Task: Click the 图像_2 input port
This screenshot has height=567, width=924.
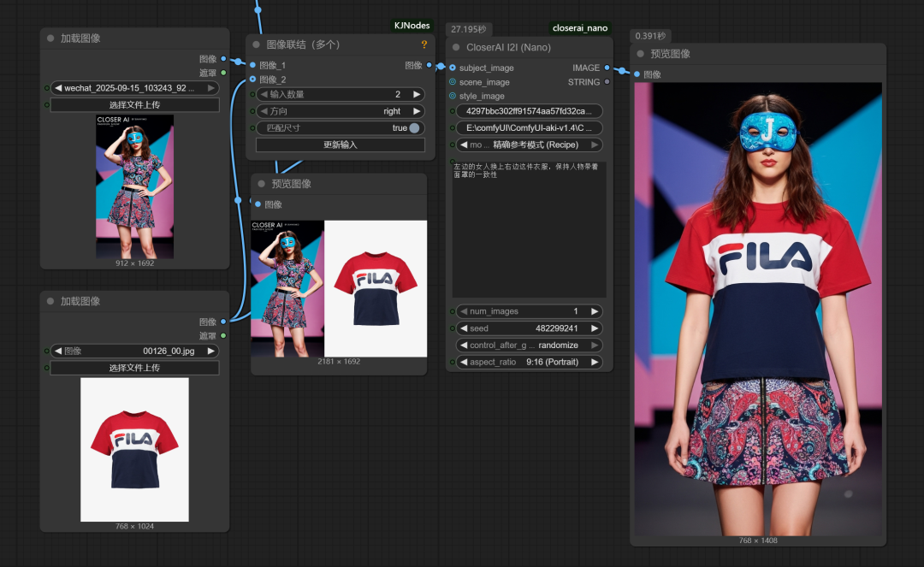Action: point(252,79)
